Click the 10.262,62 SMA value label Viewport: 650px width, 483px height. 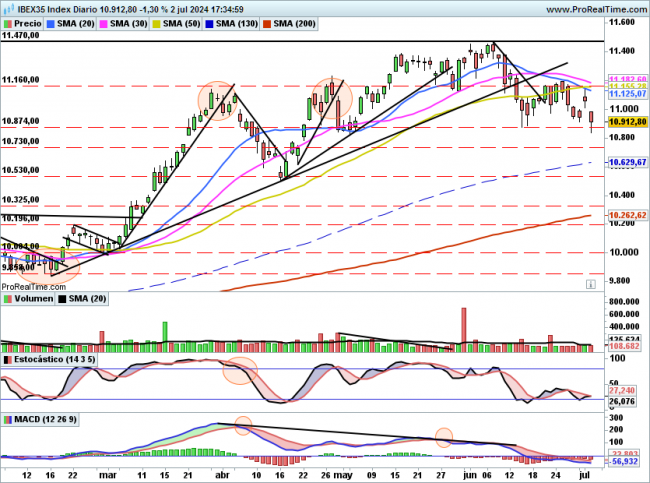click(628, 215)
